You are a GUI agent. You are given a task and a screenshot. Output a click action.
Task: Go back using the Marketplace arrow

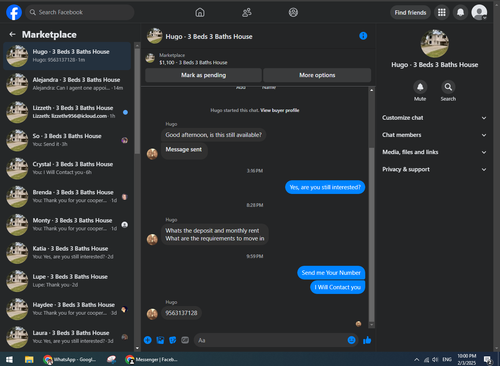click(x=13, y=34)
